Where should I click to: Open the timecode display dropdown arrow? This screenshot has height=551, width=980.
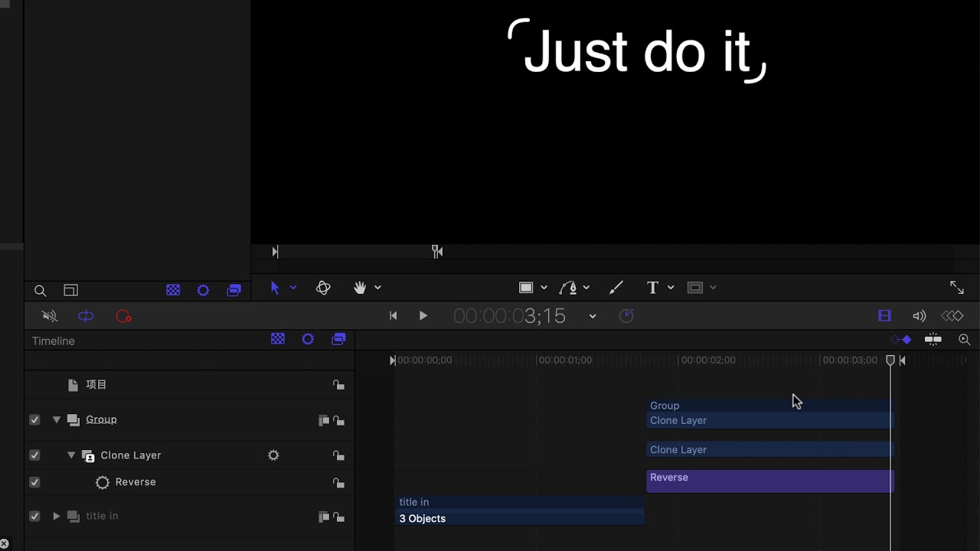pyautogui.click(x=592, y=316)
